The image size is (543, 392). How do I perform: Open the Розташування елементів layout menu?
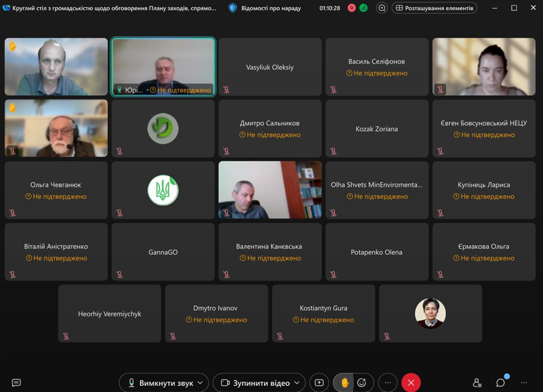click(x=434, y=8)
